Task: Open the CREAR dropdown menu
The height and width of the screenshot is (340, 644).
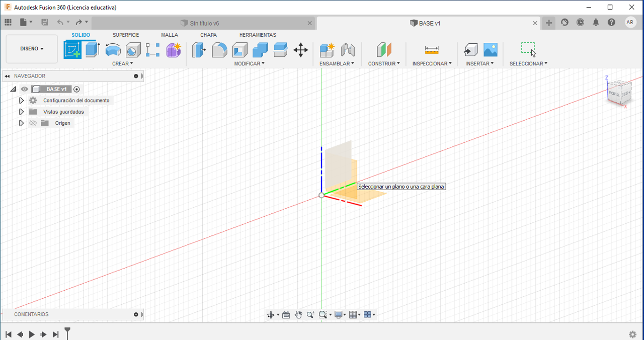Action: tap(122, 64)
